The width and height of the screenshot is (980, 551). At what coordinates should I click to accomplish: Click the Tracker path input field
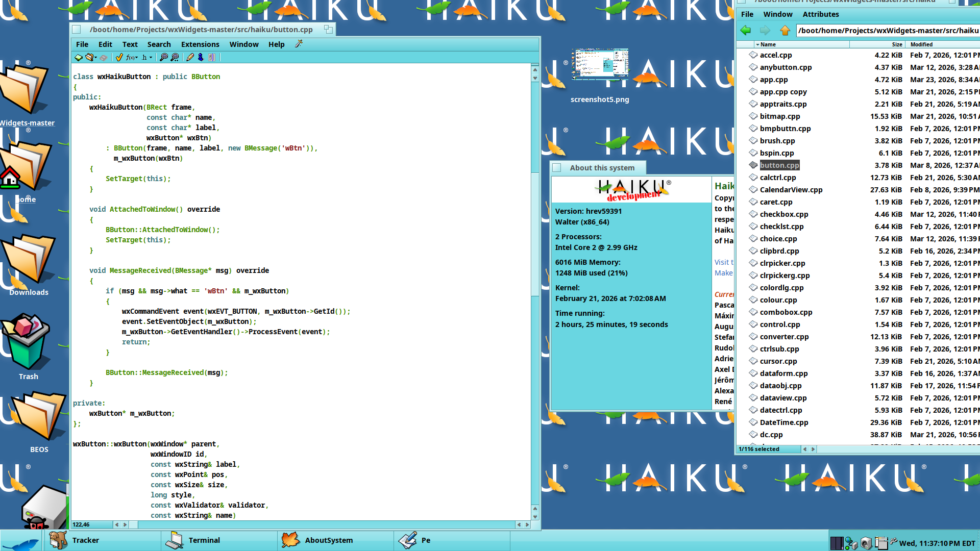tap(887, 31)
